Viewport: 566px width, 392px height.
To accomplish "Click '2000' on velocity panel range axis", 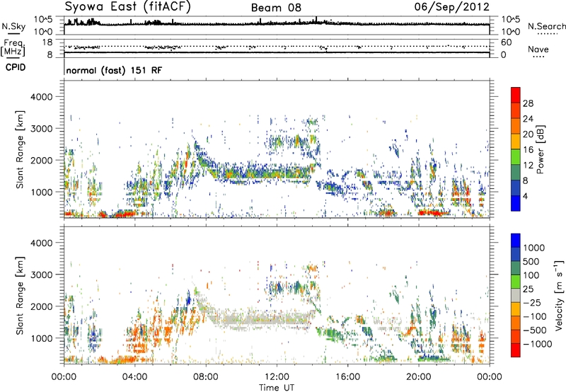I will click(41, 306).
